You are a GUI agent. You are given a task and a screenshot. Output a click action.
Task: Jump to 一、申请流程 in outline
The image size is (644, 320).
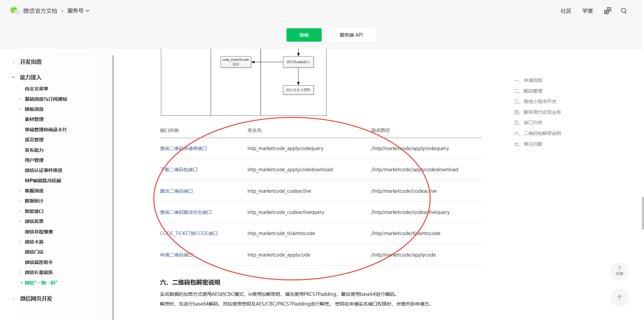point(528,80)
